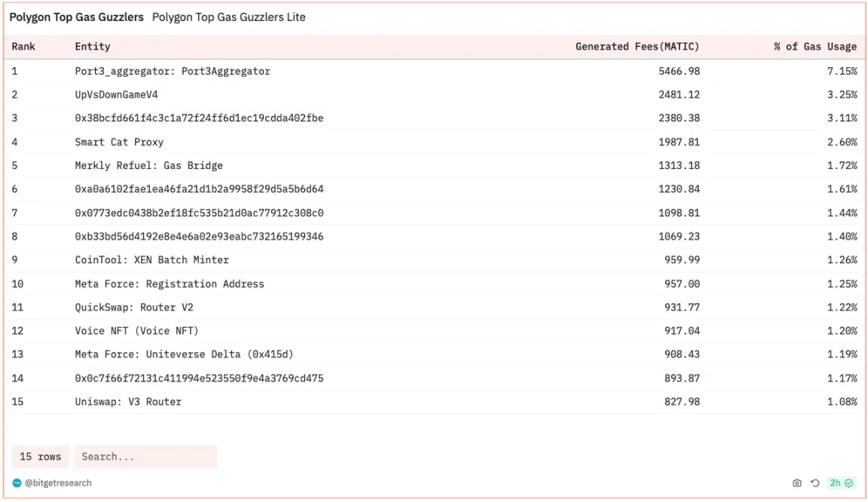Sort by Generated Fees(MATIC) column header
Image resolution: width=868 pixels, height=502 pixels.
pos(637,47)
